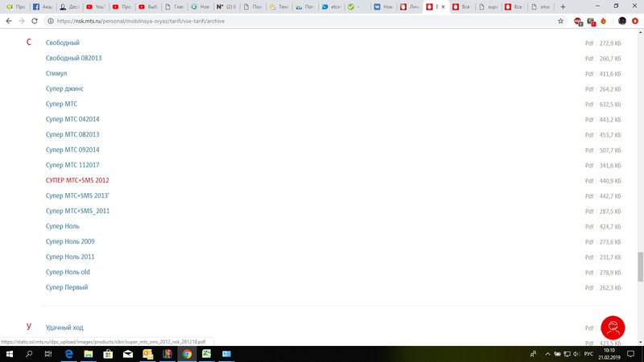644x362 pixels.
Task: Open the Супер МТС+SMS 2013 link
Action: tap(77, 195)
